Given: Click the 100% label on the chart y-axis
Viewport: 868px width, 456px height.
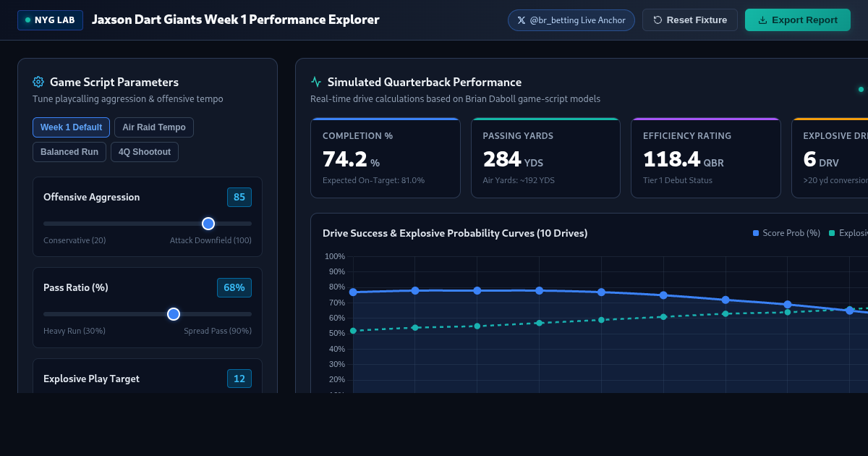Looking at the screenshot, I should click(x=335, y=256).
